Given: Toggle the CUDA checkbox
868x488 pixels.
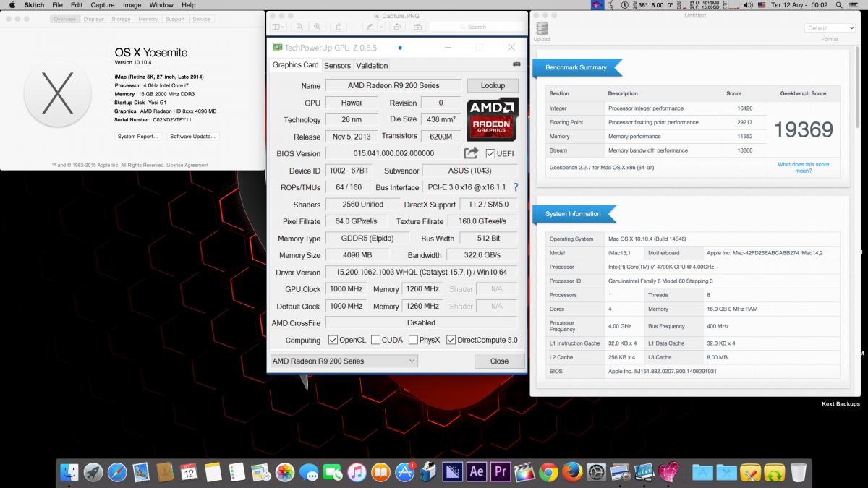Looking at the screenshot, I should [x=375, y=340].
